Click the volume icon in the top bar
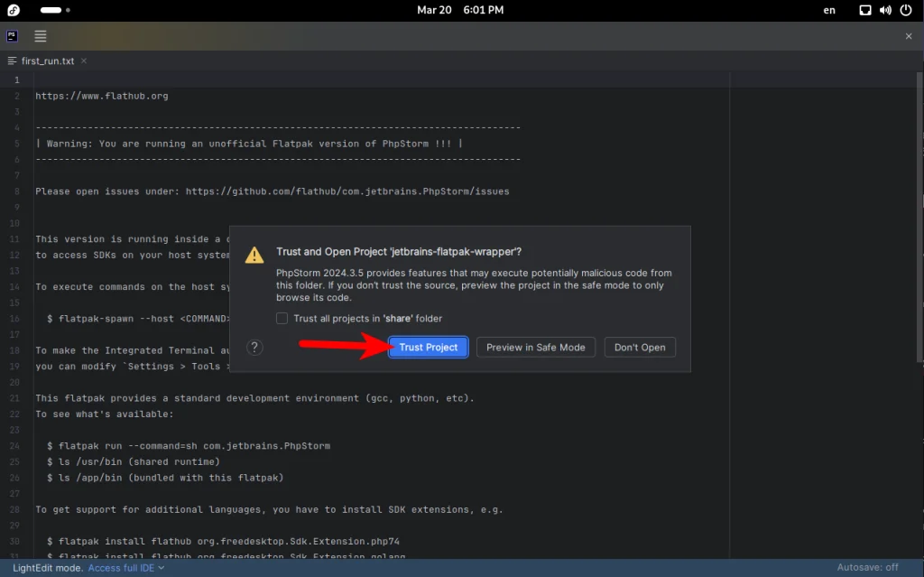This screenshot has height=577, width=924. point(884,10)
